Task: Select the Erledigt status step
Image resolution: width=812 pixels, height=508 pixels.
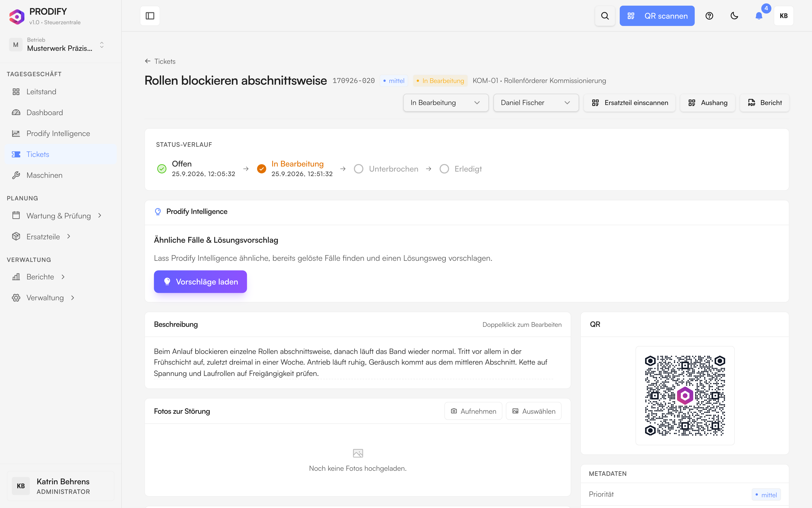Action: (x=461, y=169)
